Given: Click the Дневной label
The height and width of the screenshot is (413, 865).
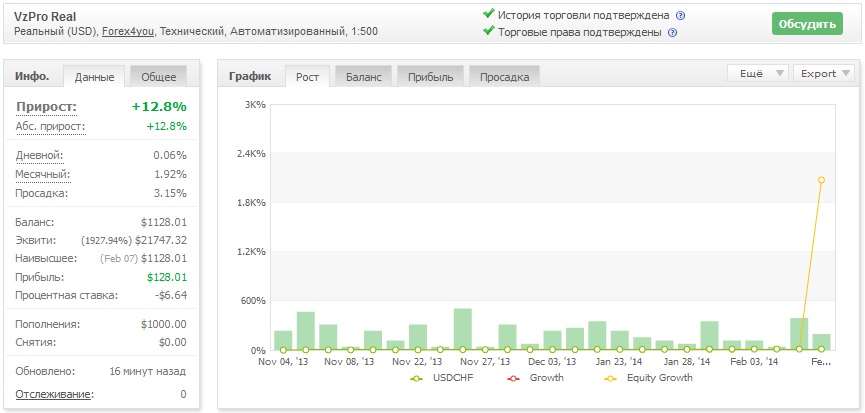Looking at the screenshot, I should (40, 155).
